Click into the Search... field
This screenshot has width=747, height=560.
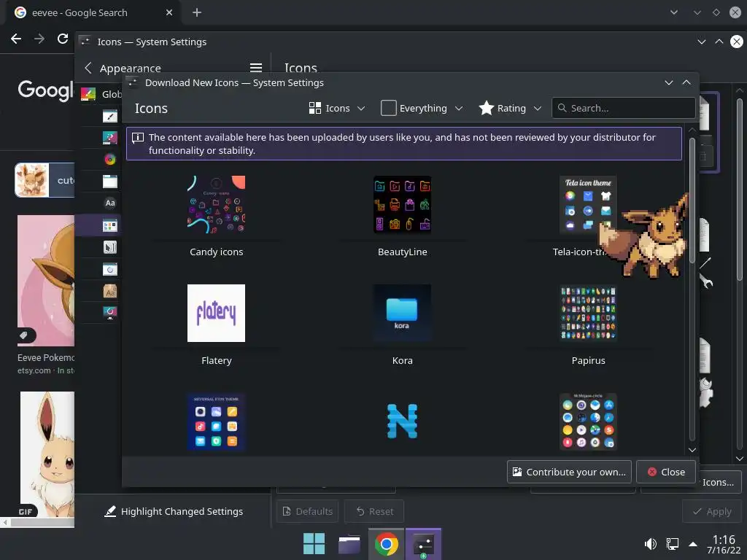(623, 108)
